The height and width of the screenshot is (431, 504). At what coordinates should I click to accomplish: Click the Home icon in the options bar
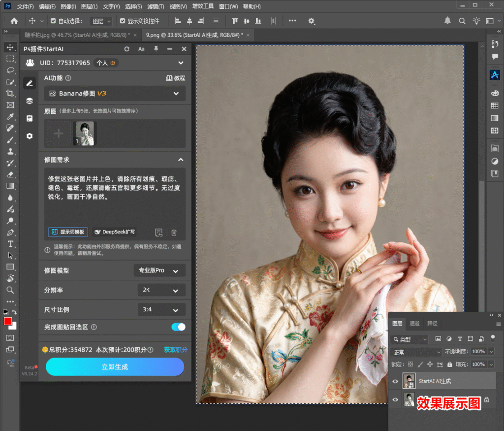(x=14, y=21)
